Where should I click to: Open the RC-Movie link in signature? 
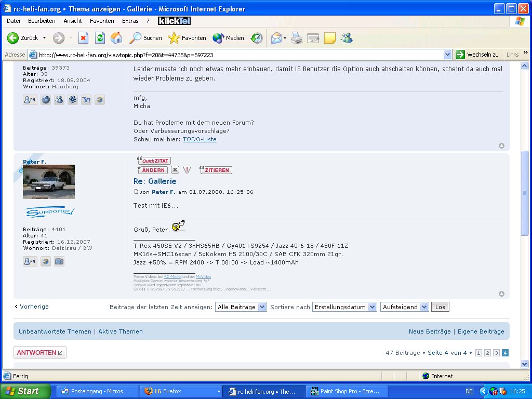(x=172, y=276)
